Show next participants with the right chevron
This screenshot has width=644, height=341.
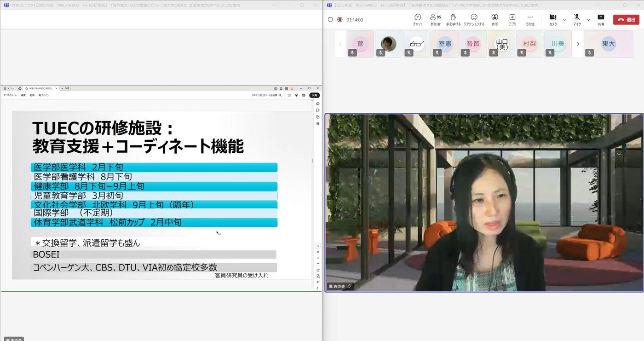(578, 44)
